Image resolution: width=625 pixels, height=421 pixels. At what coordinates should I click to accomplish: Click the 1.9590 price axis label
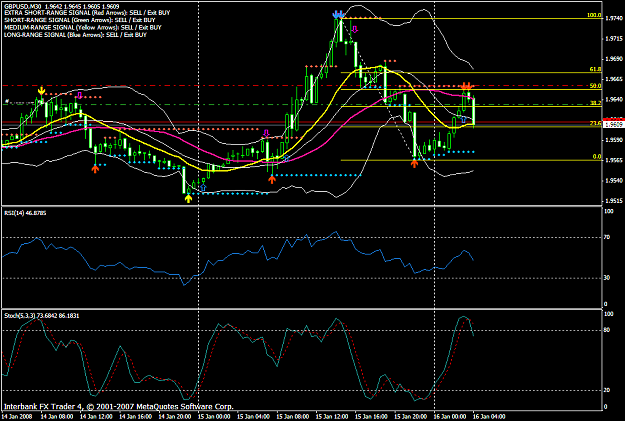click(614, 140)
